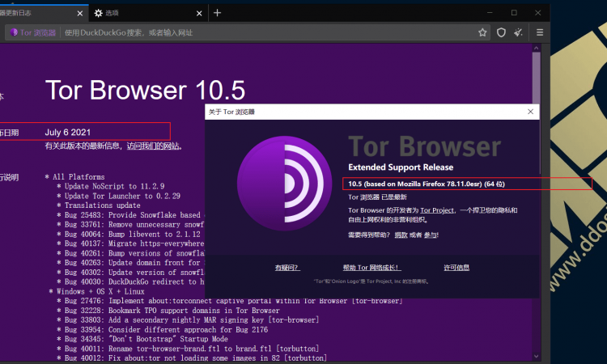This screenshot has height=364, width=607.
Task: Switch to the 更新日志 changelog tab
Action: click(43, 13)
